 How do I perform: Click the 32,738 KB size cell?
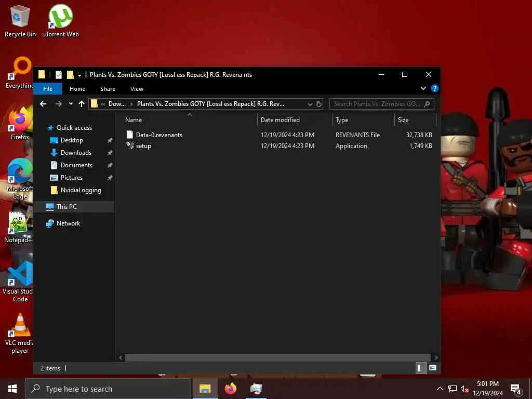click(419, 135)
